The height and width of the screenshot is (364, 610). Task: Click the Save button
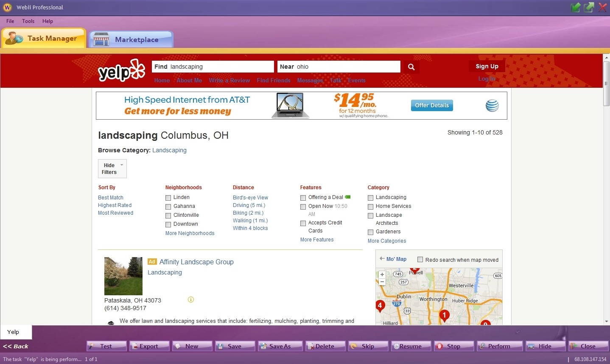(x=235, y=346)
